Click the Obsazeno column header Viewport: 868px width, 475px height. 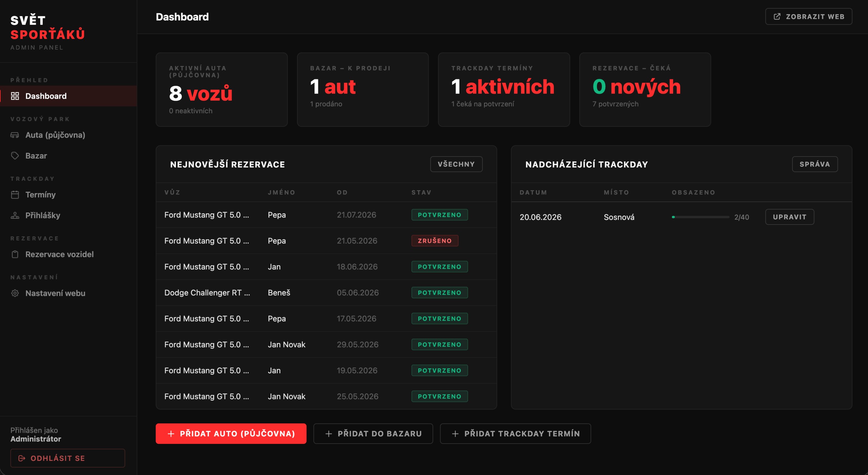pos(693,192)
